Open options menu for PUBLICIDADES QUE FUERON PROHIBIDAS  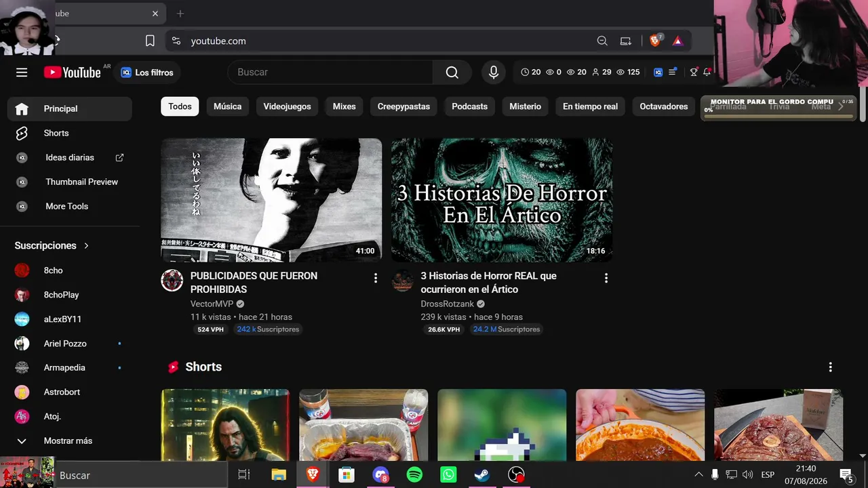pyautogui.click(x=375, y=278)
